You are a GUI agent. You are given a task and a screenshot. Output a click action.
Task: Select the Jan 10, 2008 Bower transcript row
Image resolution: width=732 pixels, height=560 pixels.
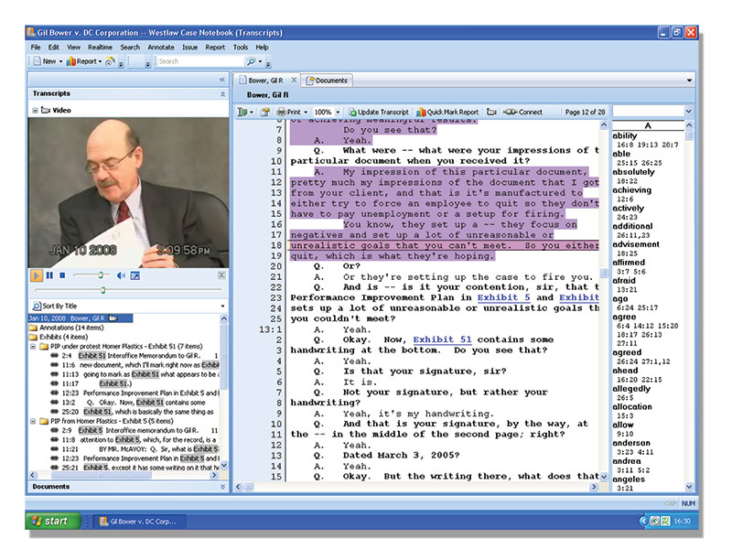tap(81, 318)
